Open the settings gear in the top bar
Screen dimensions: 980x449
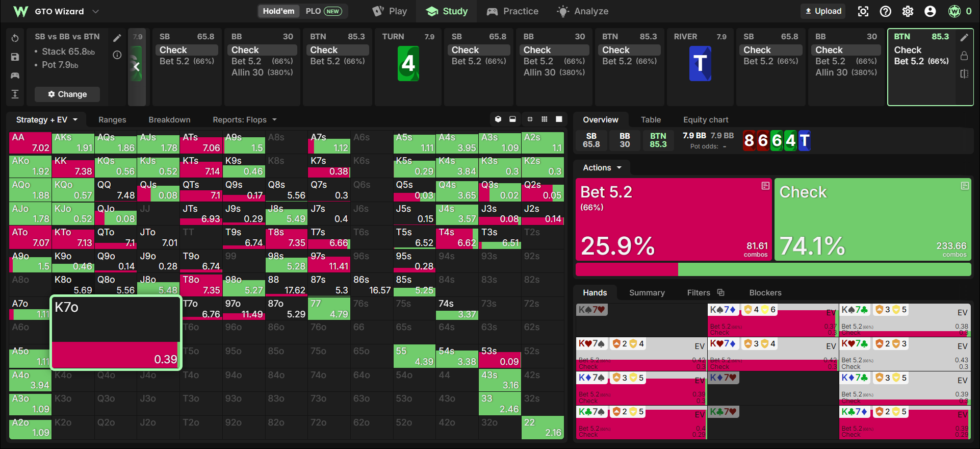[908, 11]
